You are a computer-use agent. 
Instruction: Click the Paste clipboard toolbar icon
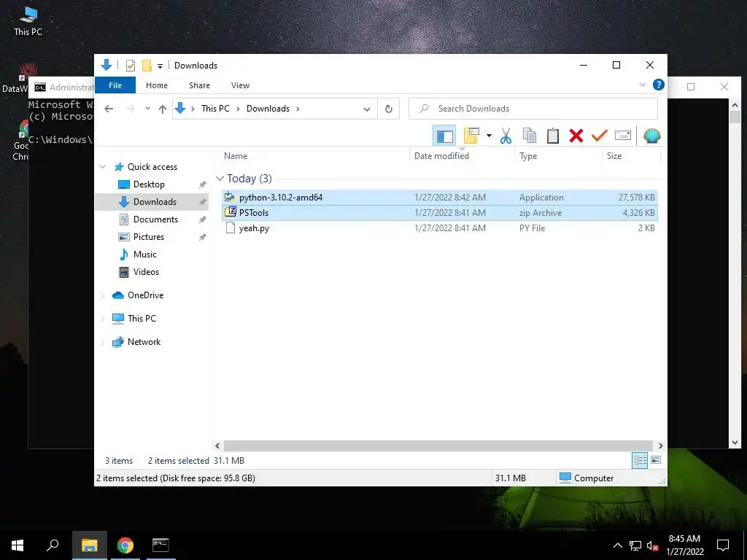coord(553,136)
